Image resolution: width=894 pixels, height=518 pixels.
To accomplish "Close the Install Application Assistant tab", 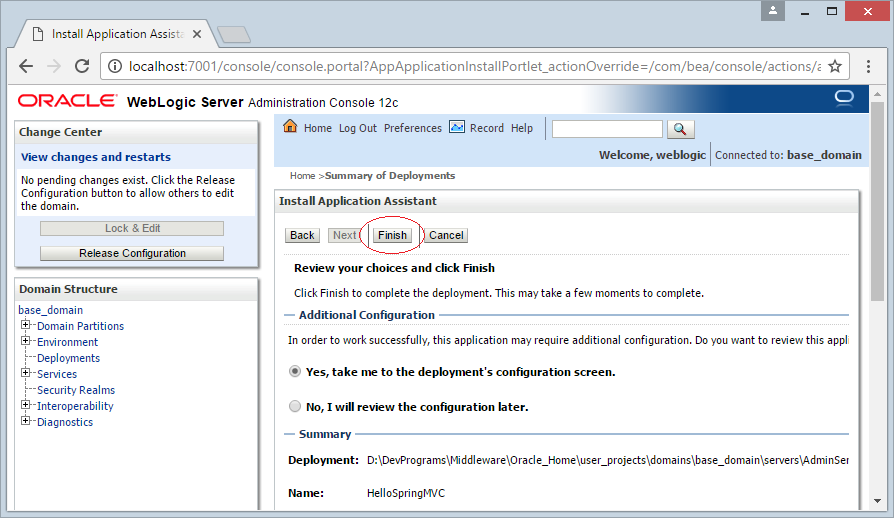I will coord(197,34).
